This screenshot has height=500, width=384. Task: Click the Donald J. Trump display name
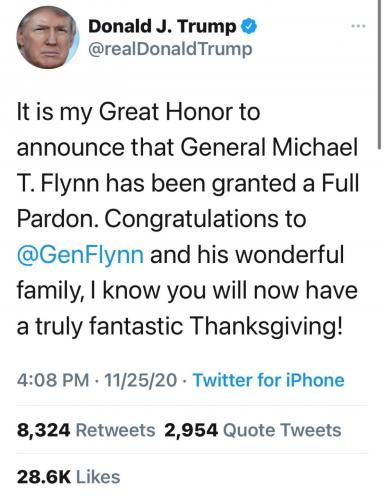[162, 26]
